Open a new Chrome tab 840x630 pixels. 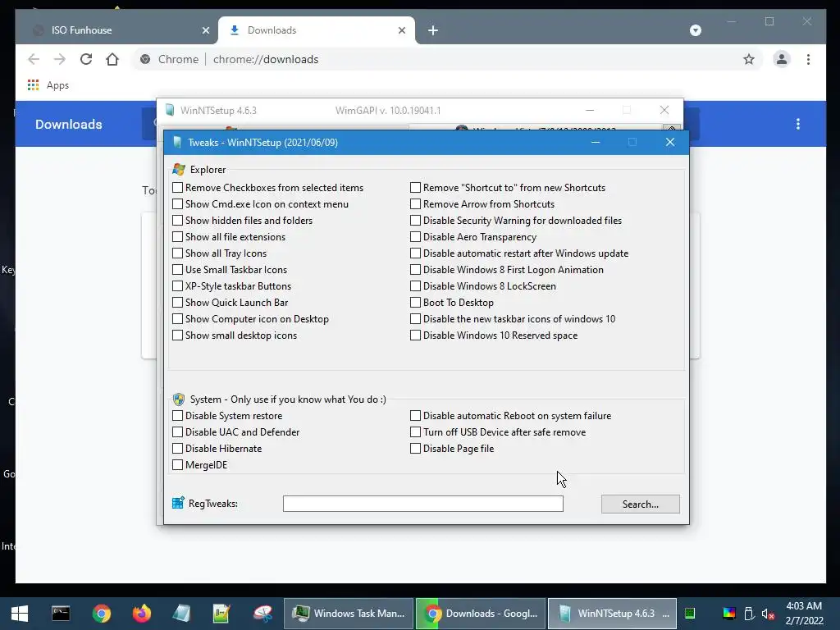pos(433,30)
